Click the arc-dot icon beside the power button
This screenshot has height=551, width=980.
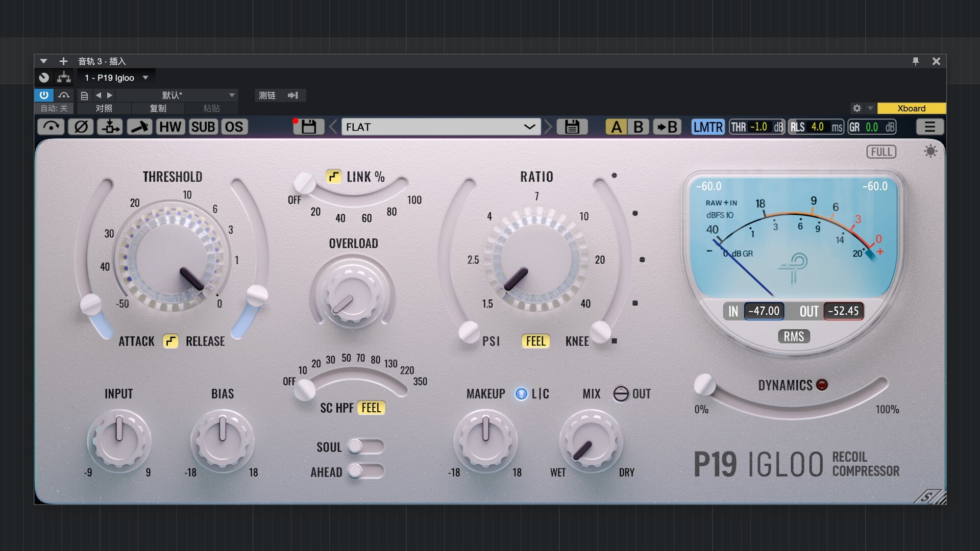pos(64,95)
